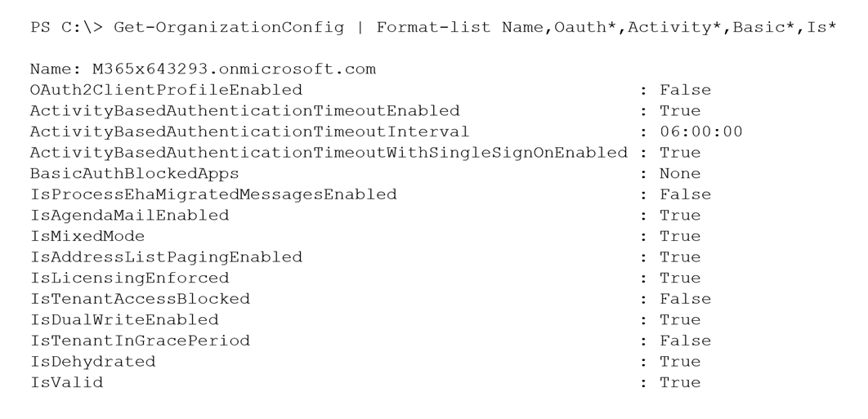Click the Get-OrganizationConfig command text
Image resolution: width=868 pixels, height=419 pixels.
pyautogui.click(x=229, y=28)
